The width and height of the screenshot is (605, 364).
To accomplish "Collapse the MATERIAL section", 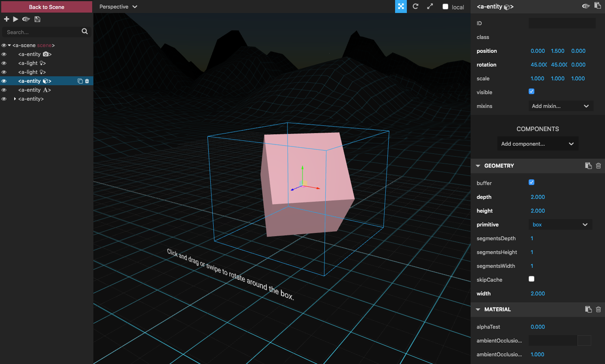I will [478, 309].
